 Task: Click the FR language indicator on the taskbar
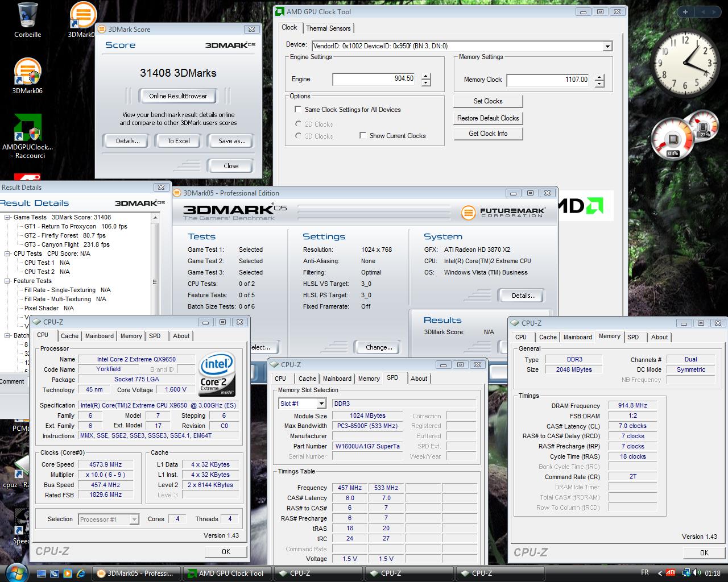point(644,573)
